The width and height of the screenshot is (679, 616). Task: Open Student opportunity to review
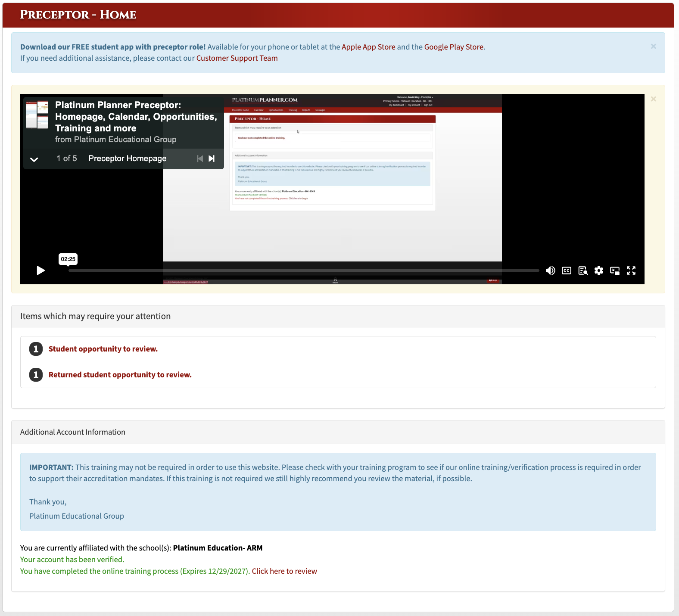coord(103,349)
